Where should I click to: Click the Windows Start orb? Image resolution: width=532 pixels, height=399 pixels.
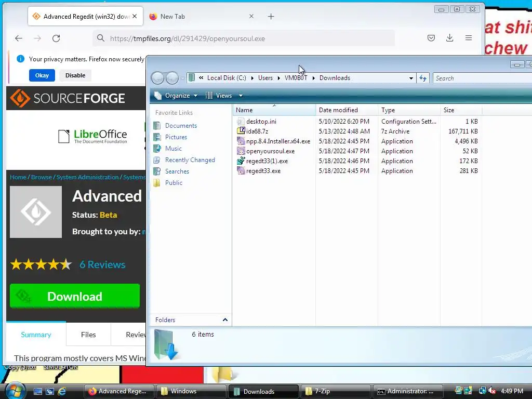15,391
